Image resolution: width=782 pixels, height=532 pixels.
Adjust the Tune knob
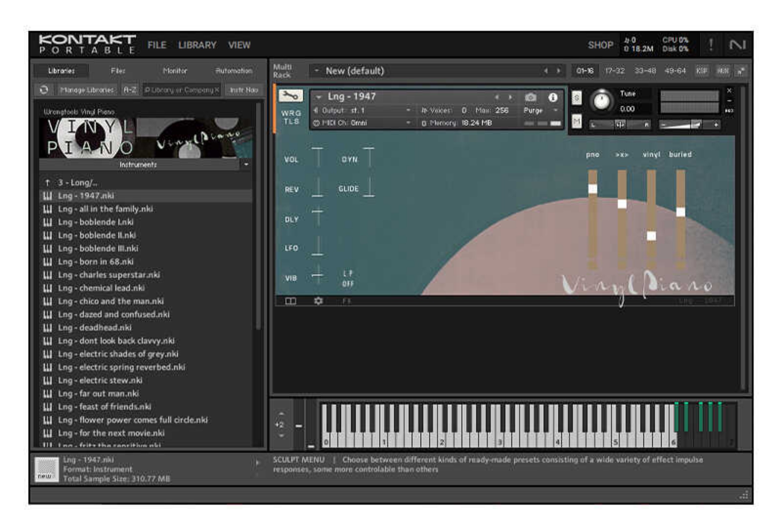pyautogui.click(x=602, y=101)
